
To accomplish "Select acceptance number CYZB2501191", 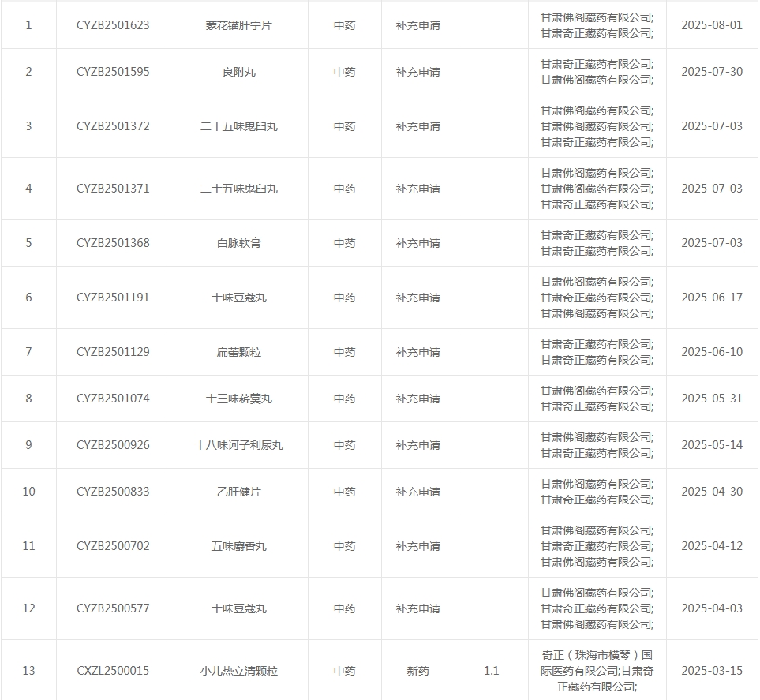I will point(113,298).
